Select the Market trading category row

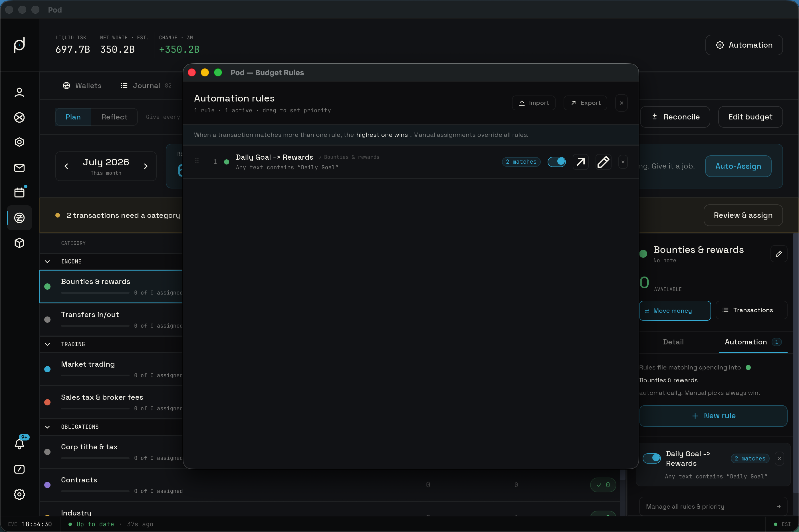pos(111,369)
